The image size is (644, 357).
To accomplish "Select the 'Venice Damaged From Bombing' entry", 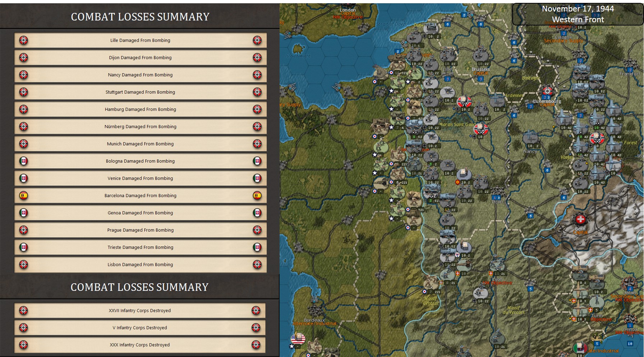I will pyautogui.click(x=140, y=178).
